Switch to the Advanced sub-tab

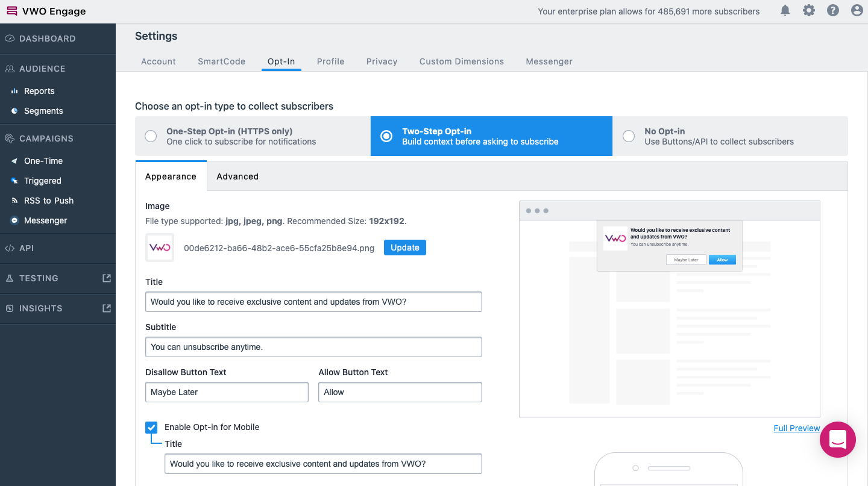[x=237, y=176]
